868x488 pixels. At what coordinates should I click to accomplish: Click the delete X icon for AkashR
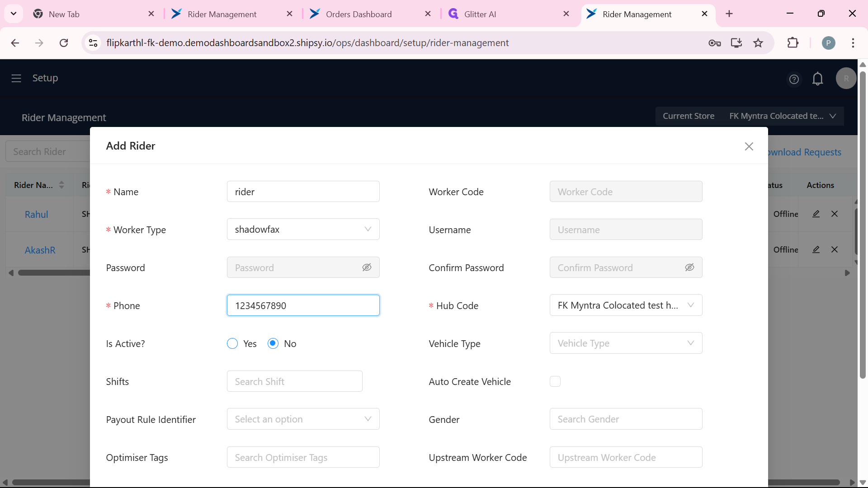pyautogui.click(x=835, y=249)
